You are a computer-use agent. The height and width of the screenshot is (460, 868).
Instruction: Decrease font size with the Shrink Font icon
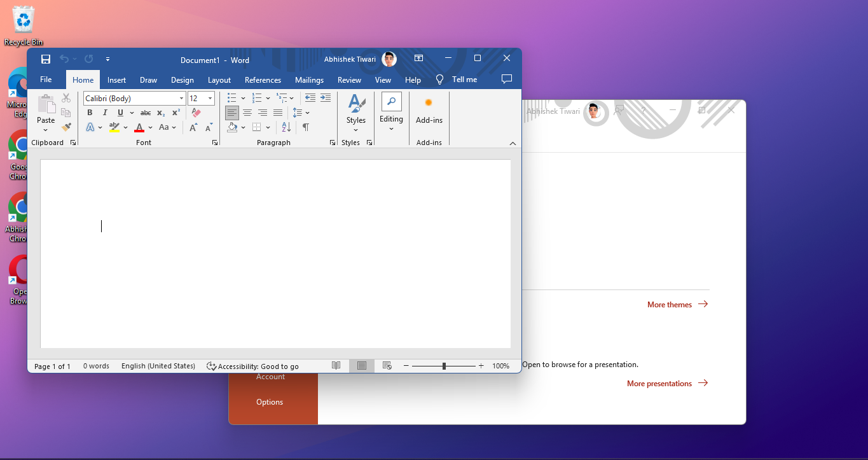pyautogui.click(x=209, y=127)
